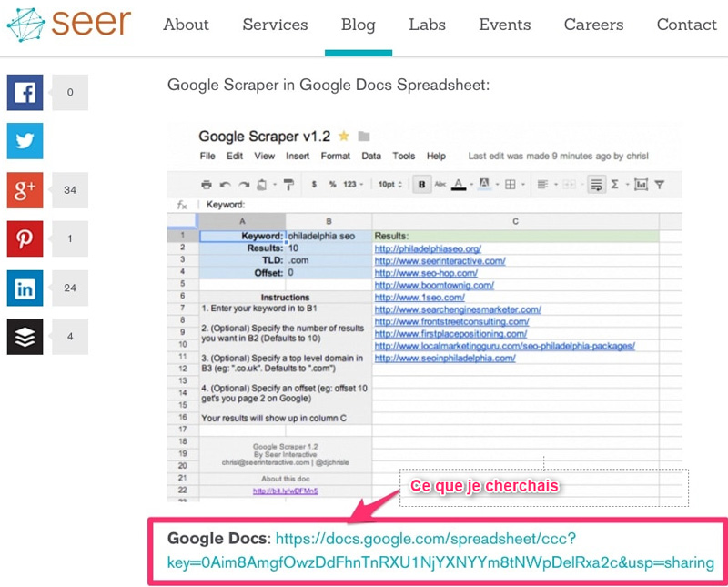Open the About page in the site navigation
The width and height of the screenshot is (728, 587).
coord(186,25)
